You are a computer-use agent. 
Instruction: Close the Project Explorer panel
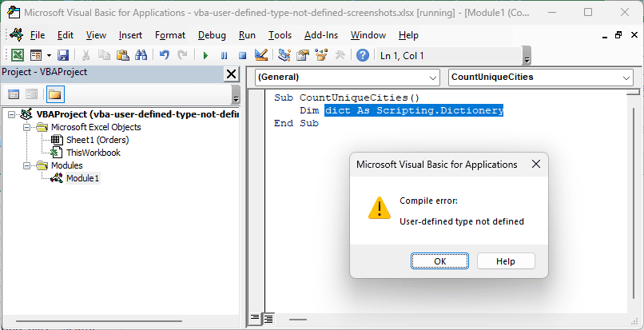[x=231, y=74]
